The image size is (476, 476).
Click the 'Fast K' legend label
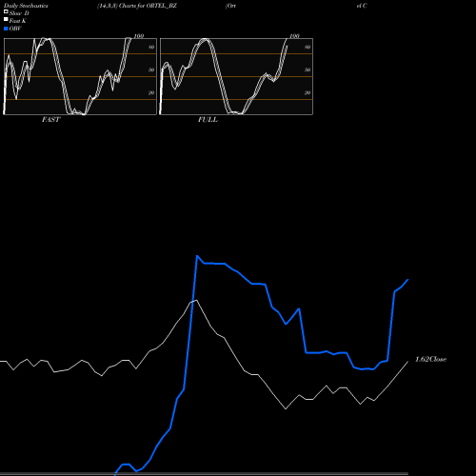point(18,21)
